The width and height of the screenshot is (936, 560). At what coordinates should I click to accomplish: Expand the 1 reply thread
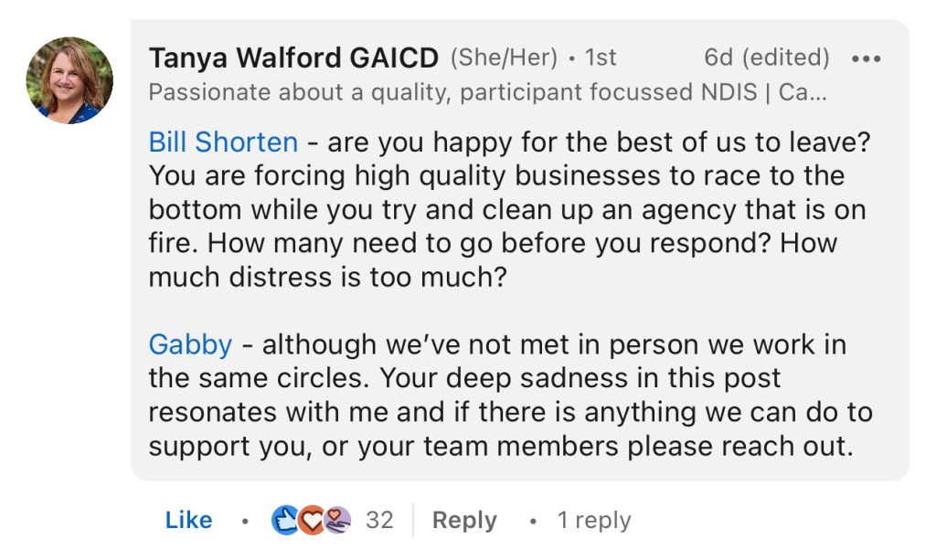594,520
